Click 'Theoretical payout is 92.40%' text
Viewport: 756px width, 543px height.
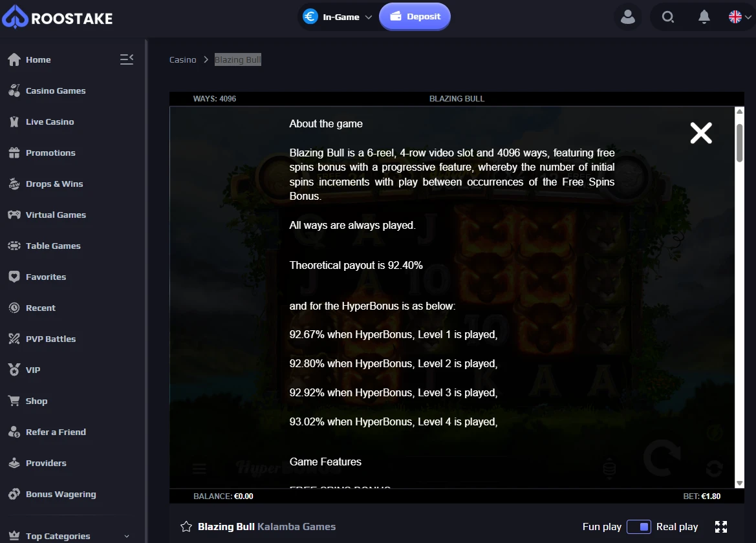click(x=356, y=266)
